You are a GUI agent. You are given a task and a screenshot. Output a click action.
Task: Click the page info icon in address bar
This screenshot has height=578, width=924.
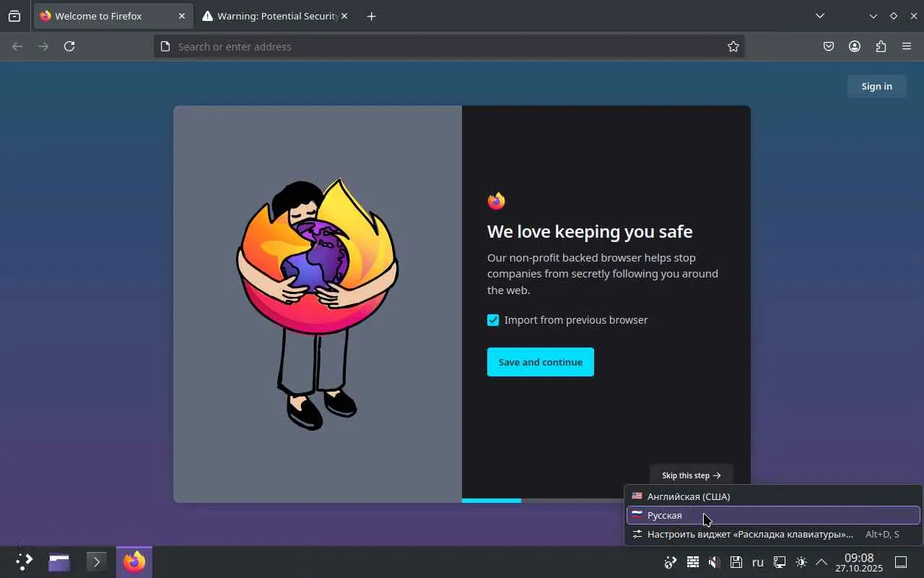(165, 46)
